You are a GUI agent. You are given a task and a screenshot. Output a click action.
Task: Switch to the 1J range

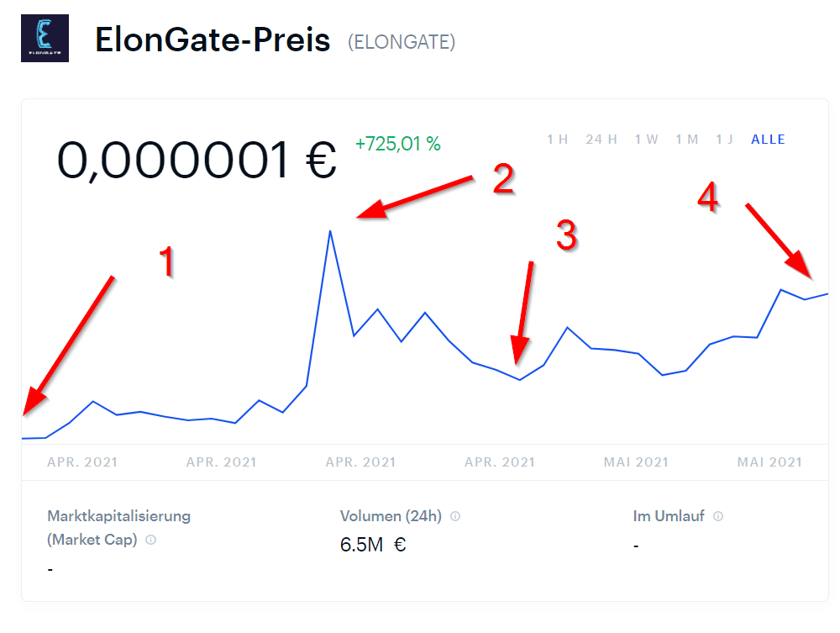pyautogui.click(x=726, y=140)
